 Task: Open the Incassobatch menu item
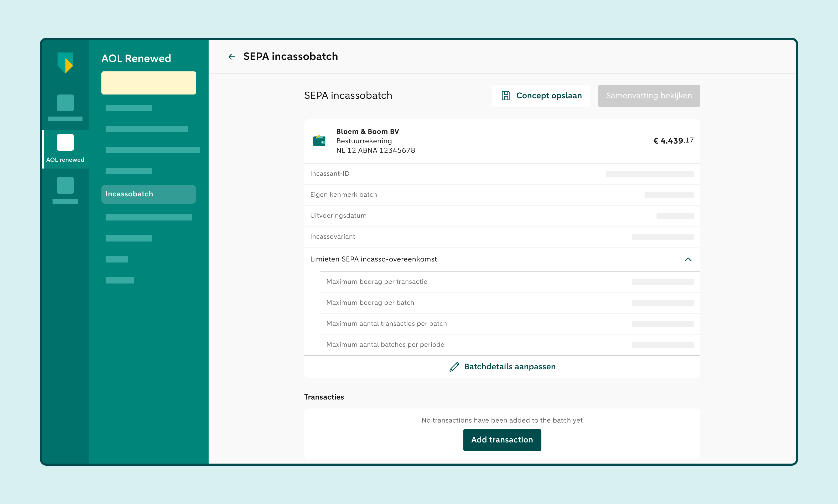tap(148, 194)
